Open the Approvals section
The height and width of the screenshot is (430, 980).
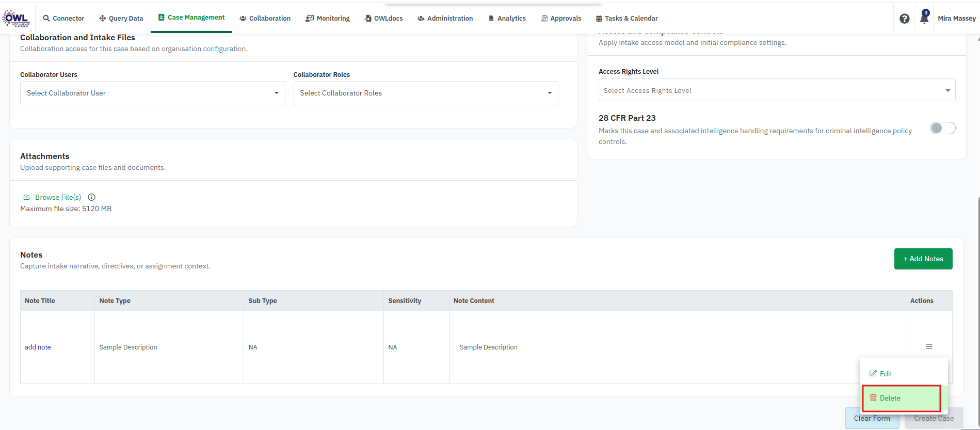coord(561,18)
